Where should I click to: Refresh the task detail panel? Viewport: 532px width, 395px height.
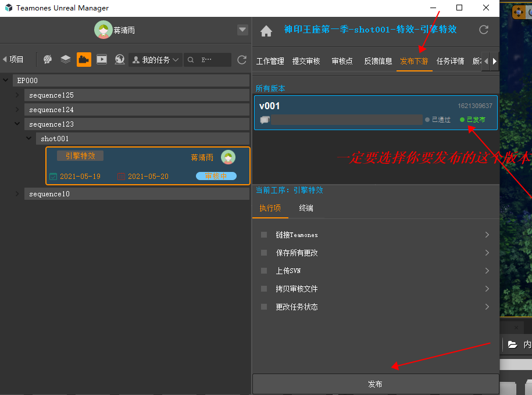483,30
